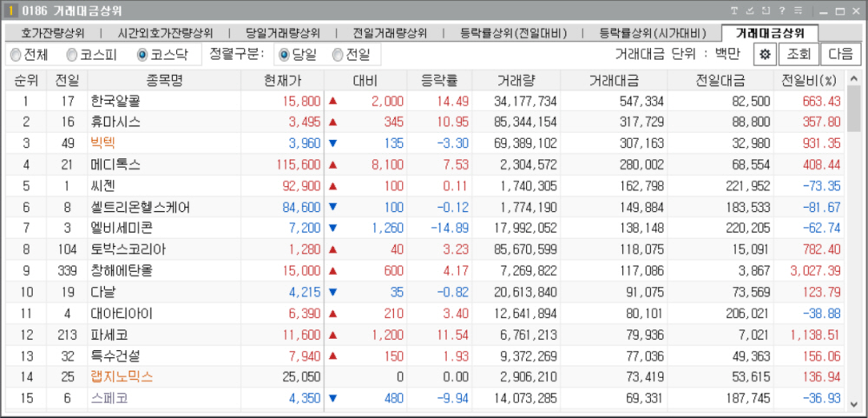This screenshot has width=868, height=418.
Task: Click the scrollbar down arrow
Action: 854,403
